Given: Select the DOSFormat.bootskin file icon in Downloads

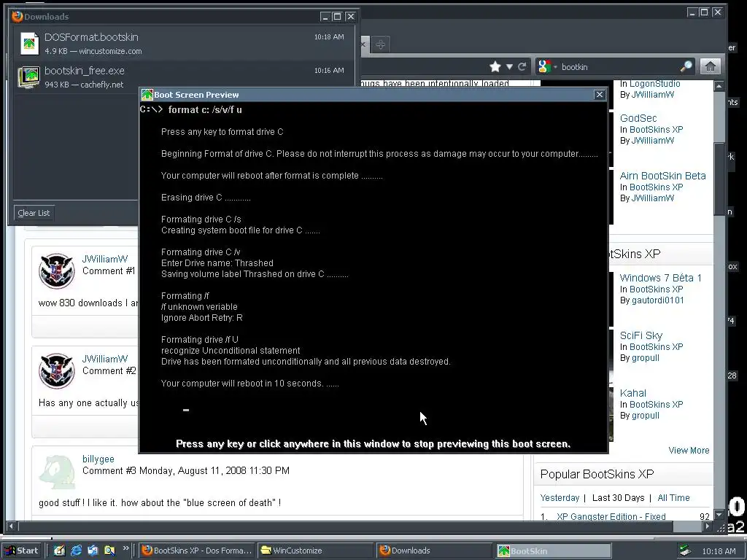Looking at the screenshot, I should coord(29,43).
